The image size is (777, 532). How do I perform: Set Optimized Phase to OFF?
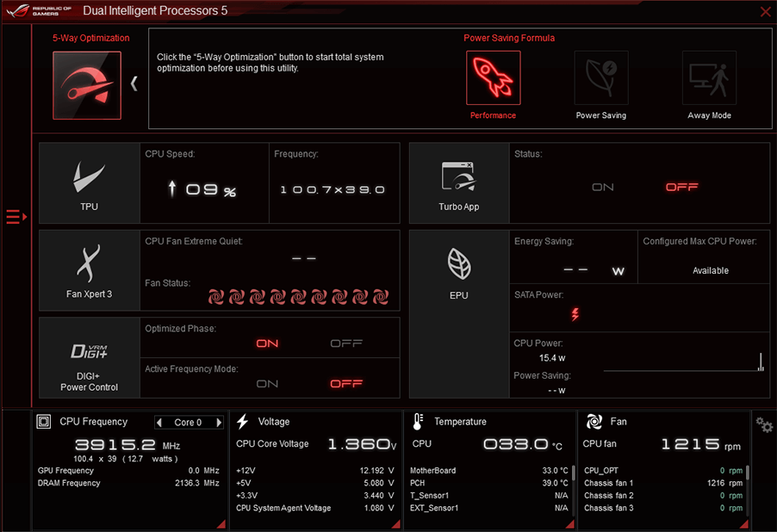coord(346,343)
